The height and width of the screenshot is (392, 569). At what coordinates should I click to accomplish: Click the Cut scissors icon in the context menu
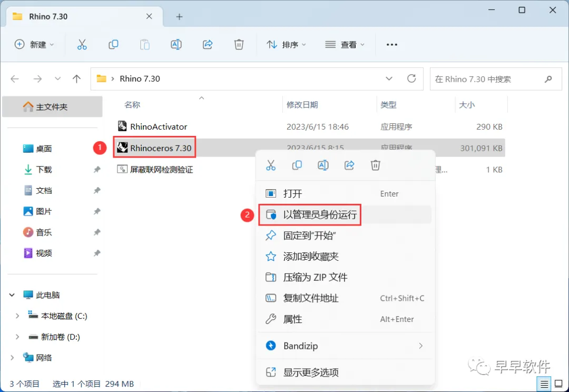click(x=271, y=165)
